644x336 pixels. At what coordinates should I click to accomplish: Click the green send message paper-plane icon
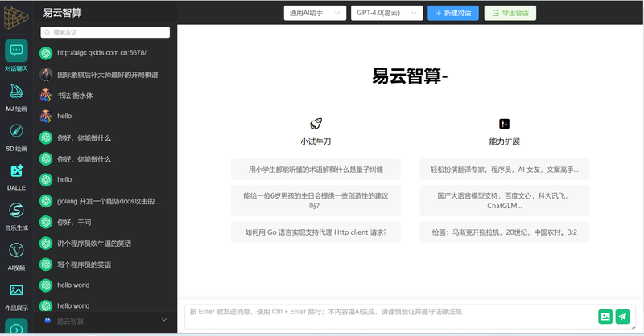[x=622, y=317]
